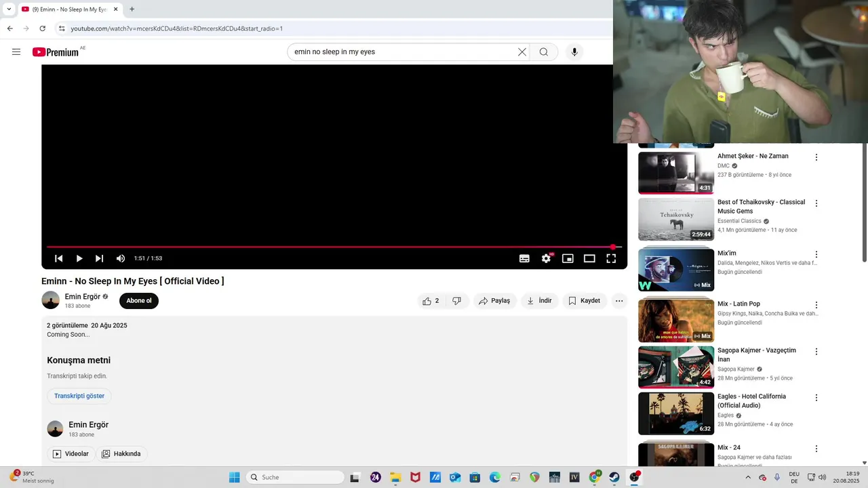Open options for Sagopa Kajmer Vazgeçtim İnan

click(x=816, y=352)
